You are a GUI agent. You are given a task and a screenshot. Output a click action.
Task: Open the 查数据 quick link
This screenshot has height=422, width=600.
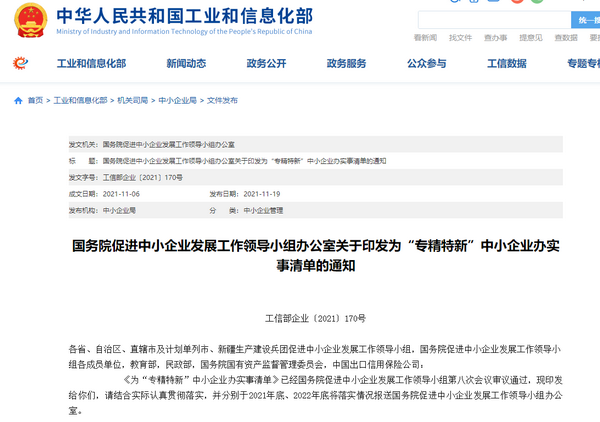pyautogui.click(x=565, y=38)
